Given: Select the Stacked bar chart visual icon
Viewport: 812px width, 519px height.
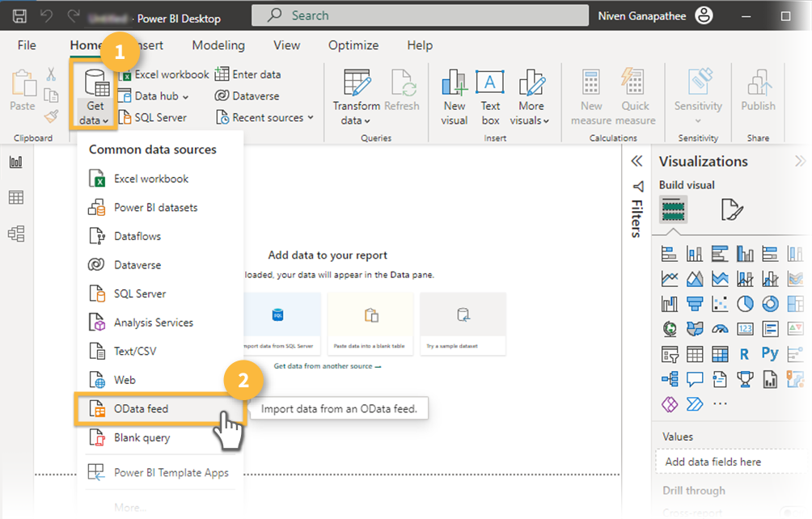Looking at the screenshot, I should pyautogui.click(x=670, y=254).
